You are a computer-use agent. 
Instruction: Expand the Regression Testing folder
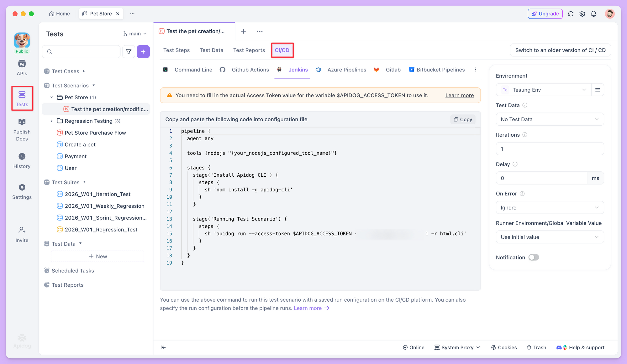coord(52,121)
